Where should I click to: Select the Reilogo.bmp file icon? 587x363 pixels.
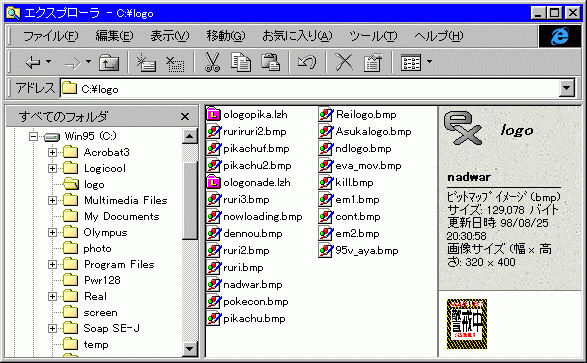326,114
